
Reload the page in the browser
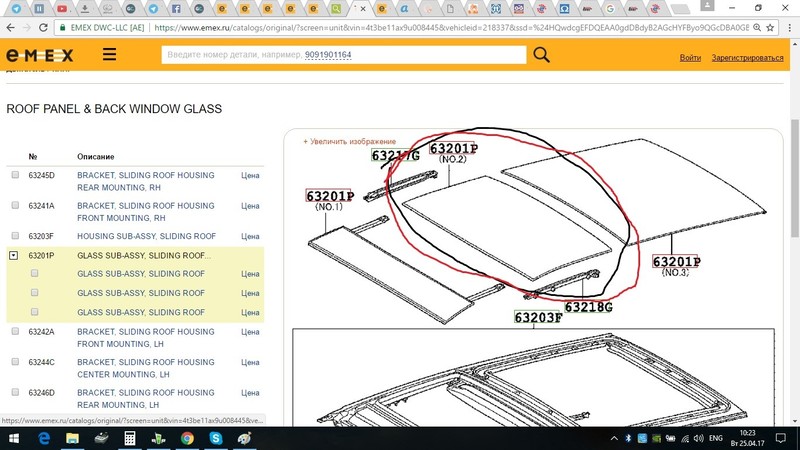pyautogui.click(x=44, y=29)
